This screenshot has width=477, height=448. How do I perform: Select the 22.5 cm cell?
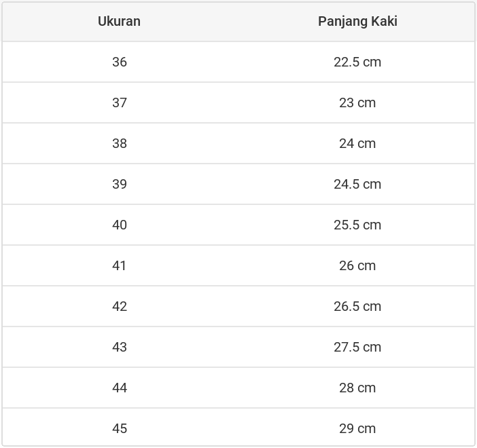pyautogui.click(x=357, y=62)
